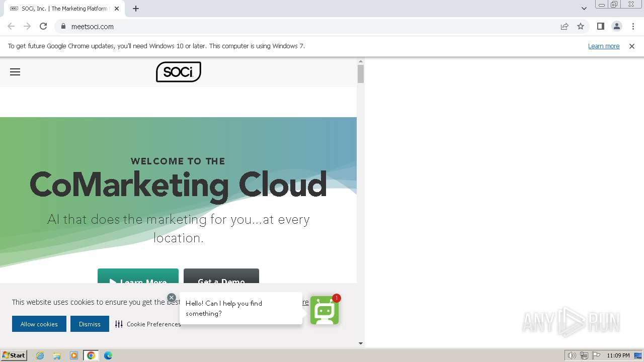Click Learn more about Chrome updates
This screenshot has height=362, width=644.
[x=604, y=46]
